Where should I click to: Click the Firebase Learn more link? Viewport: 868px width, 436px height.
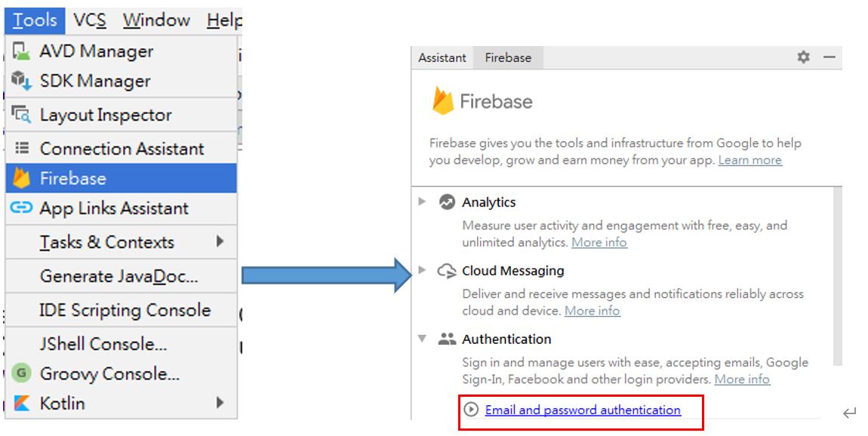coord(750,161)
